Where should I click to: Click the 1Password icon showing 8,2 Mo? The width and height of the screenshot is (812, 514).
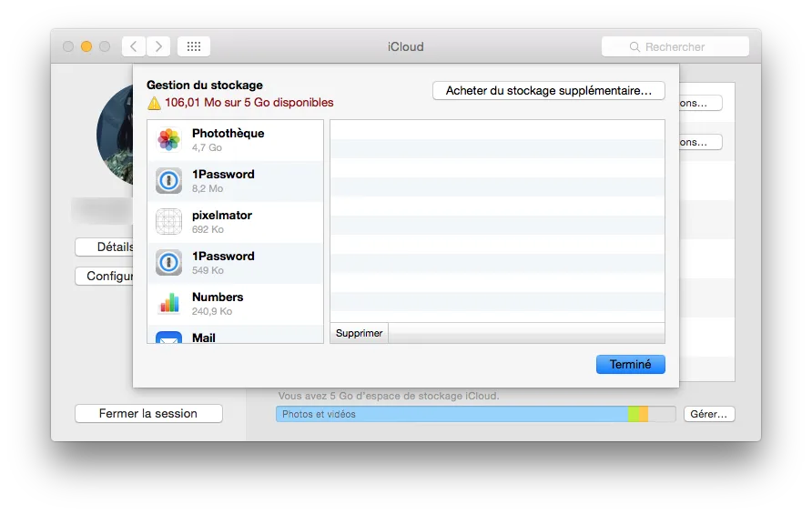[168, 181]
